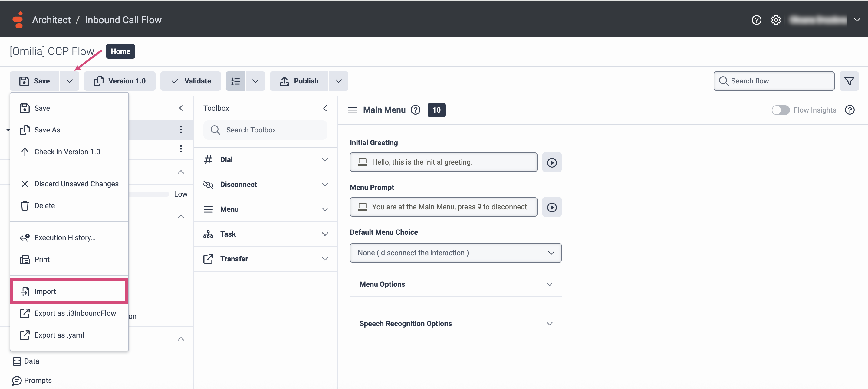The width and height of the screenshot is (868, 389).
Task: Click the Validate button
Action: point(191,81)
